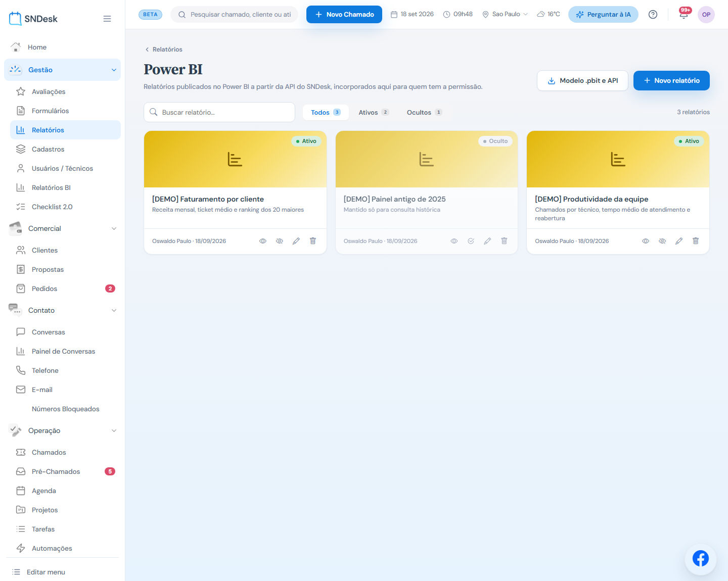Click the SNDesk logo

(x=33, y=19)
